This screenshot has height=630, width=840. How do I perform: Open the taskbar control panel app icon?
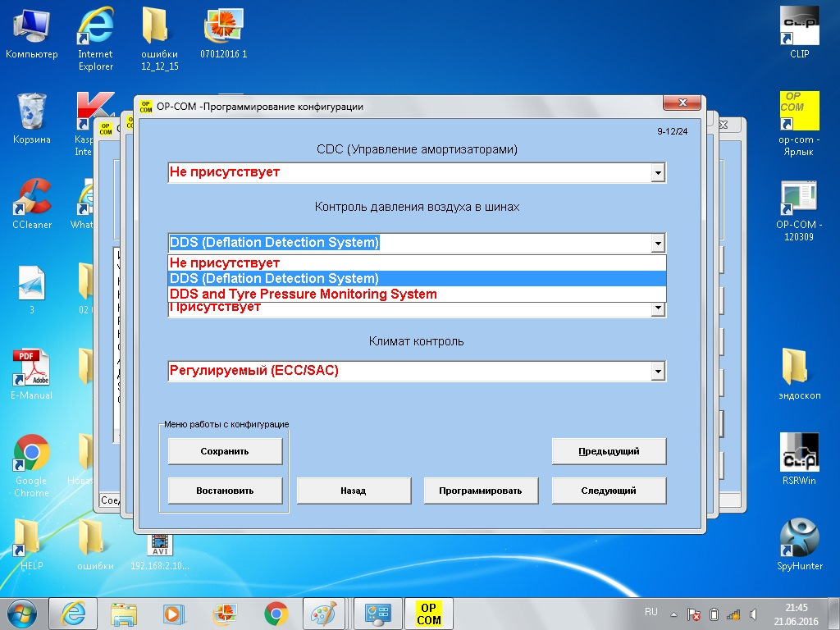point(378,614)
